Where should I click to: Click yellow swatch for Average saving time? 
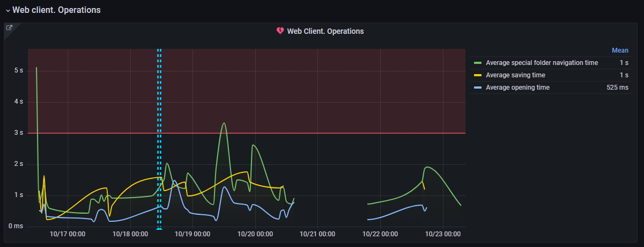[478, 75]
